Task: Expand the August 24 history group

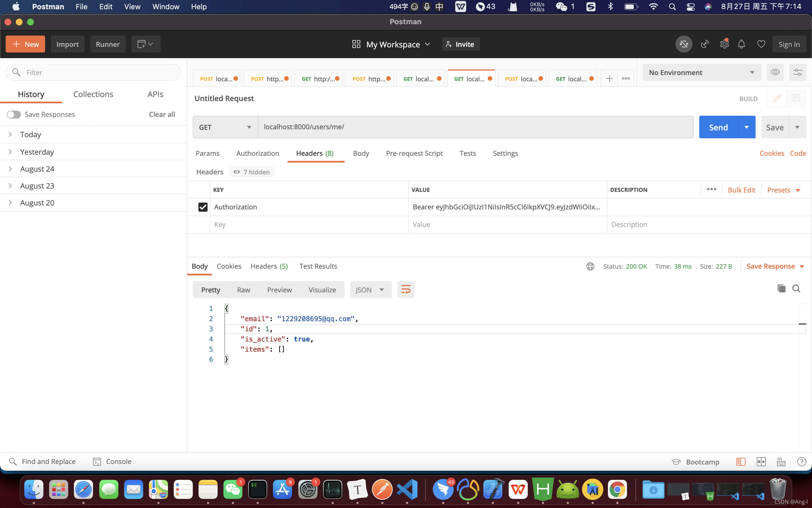Action: [93, 169]
